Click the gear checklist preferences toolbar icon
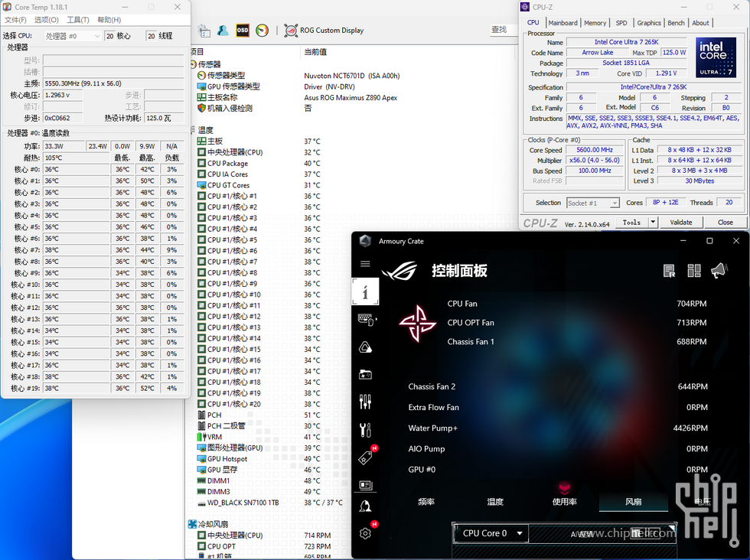Screen dimensions: 750x560 click(x=204, y=31)
